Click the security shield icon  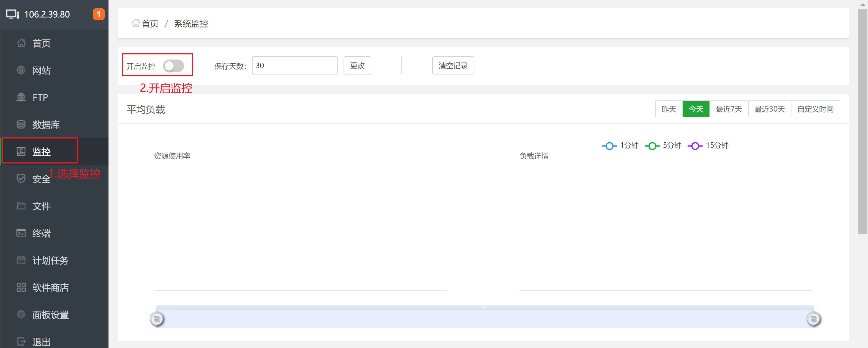coord(21,179)
